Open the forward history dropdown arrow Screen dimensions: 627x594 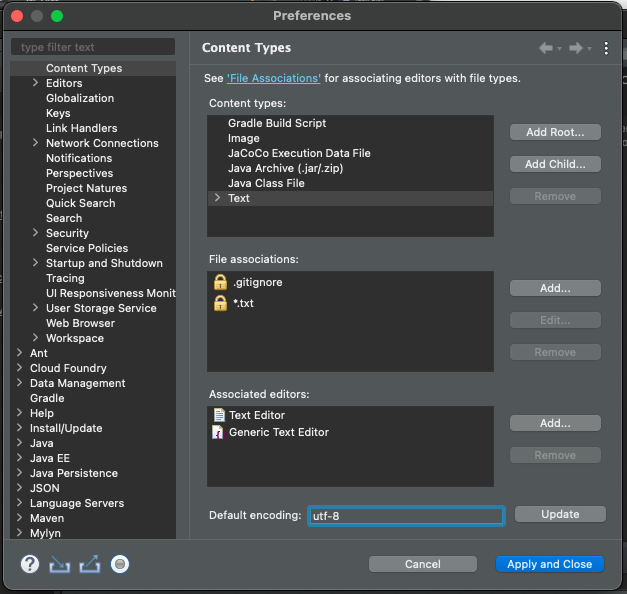(589, 49)
